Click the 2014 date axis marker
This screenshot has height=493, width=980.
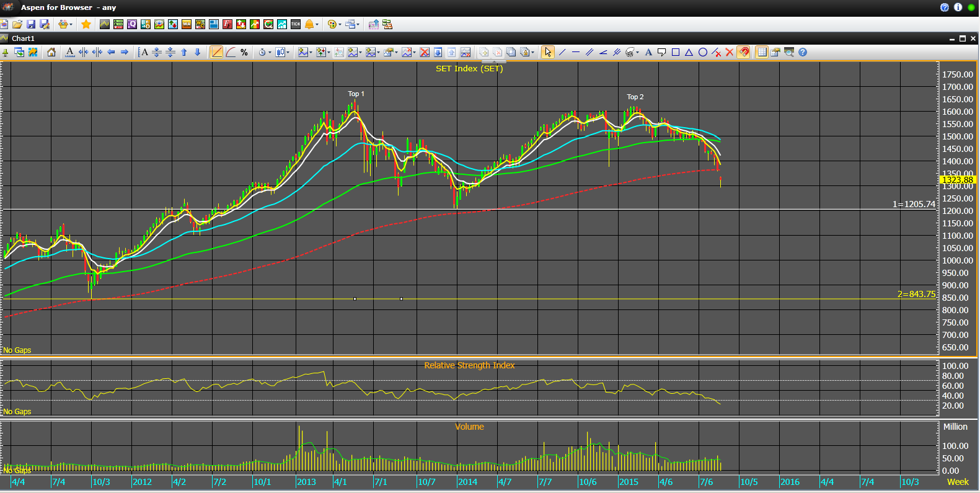pyautogui.click(x=467, y=482)
